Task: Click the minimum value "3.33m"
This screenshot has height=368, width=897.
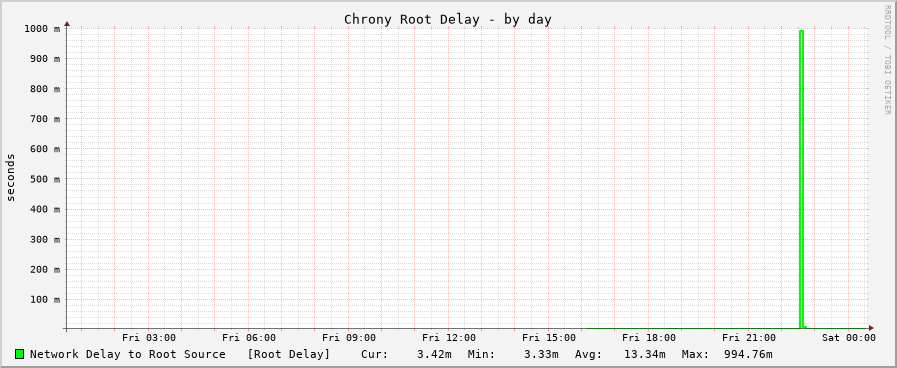Action: coord(541,354)
